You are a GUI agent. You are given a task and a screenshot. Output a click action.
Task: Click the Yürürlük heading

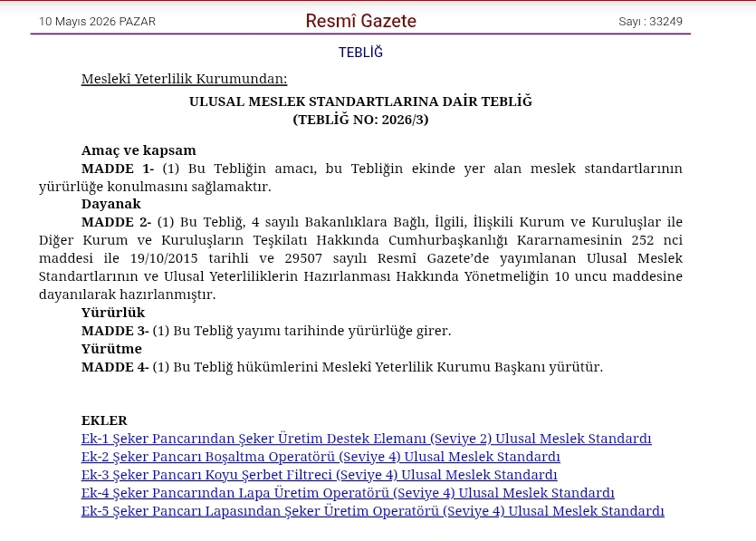(x=113, y=313)
